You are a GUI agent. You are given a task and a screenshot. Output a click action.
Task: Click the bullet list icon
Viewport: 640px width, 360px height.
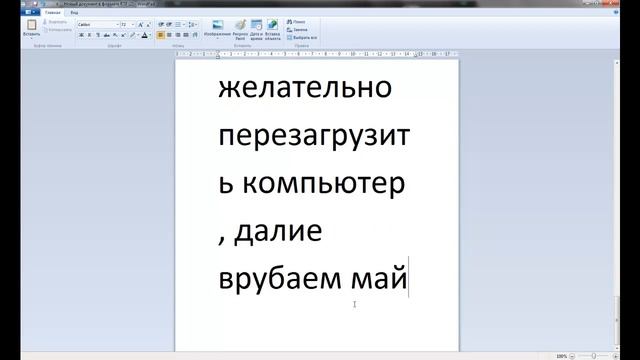[178, 25]
